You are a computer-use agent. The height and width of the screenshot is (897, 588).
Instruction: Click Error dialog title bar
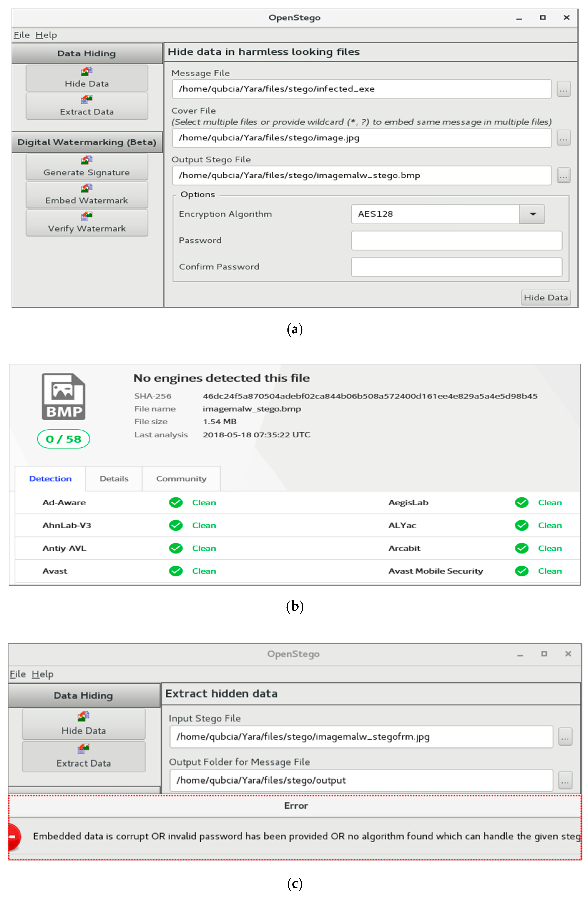click(x=295, y=806)
